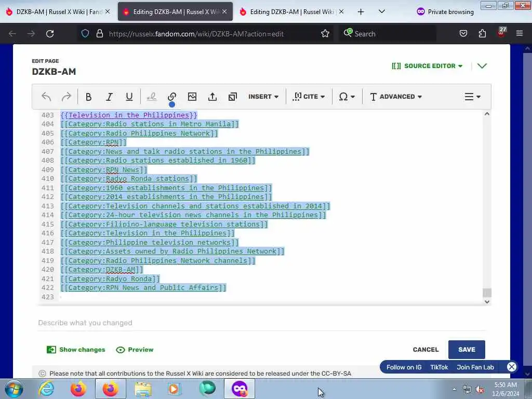Open media player taskbar icon
The height and width of the screenshot is (399, 532).
click(x=175, y=389)
